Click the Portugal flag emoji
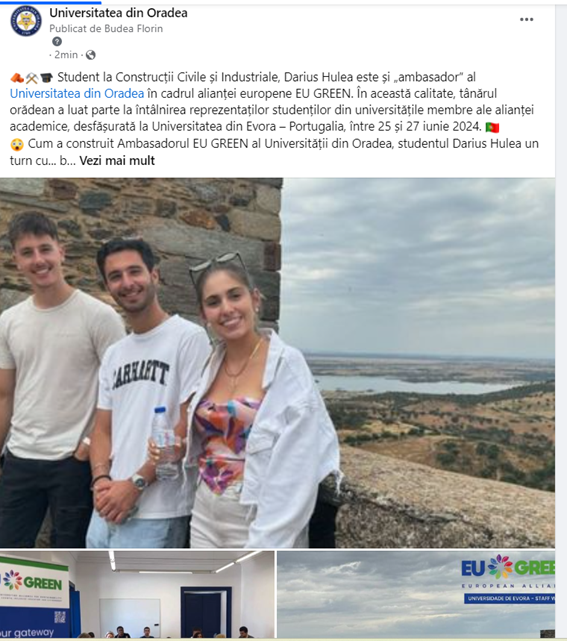567x641 pixels. coord(492,128)
